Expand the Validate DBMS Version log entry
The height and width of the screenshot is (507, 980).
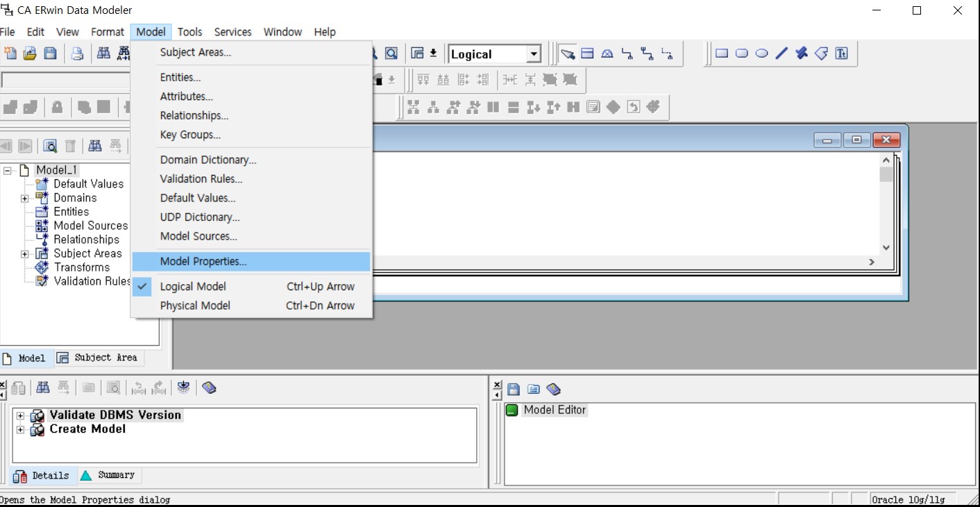coord(20,415)
